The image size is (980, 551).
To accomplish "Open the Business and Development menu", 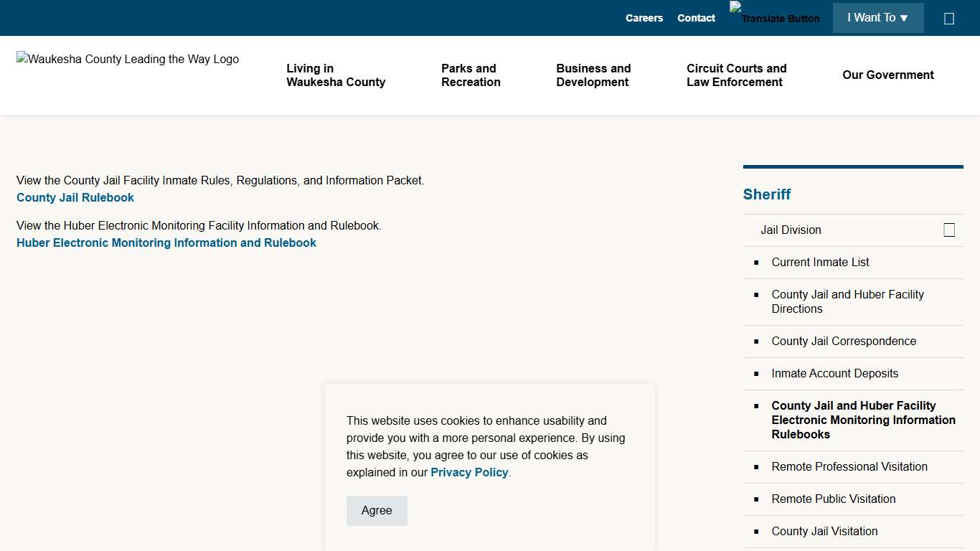I will [593, 75].
